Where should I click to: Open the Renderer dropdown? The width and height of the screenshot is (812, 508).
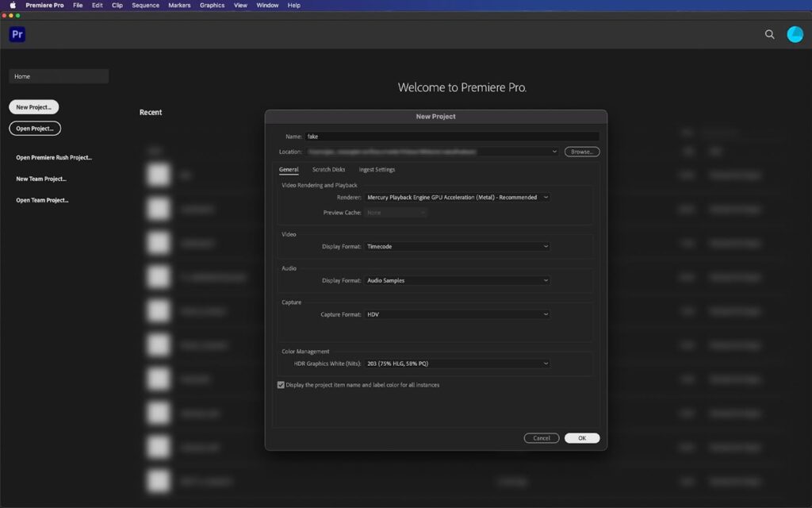point(457,198)
